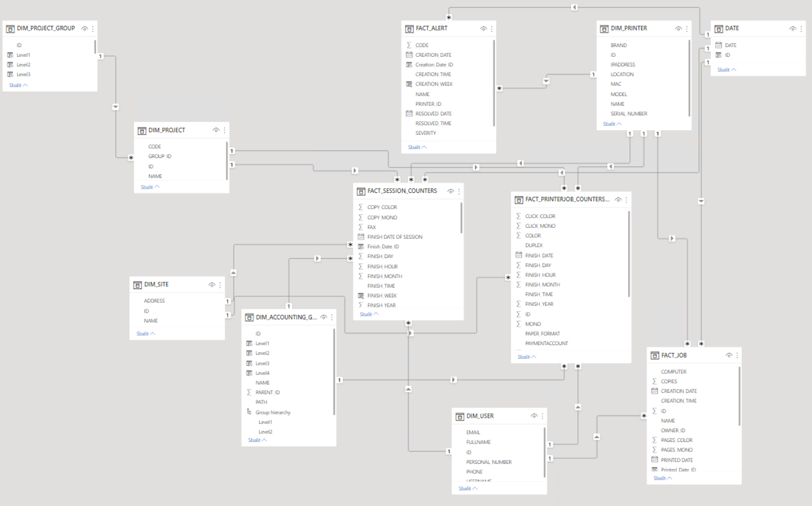Click the sigma icon next to CLICK MONO
This screenshot has height=506, width=812.
518,225
